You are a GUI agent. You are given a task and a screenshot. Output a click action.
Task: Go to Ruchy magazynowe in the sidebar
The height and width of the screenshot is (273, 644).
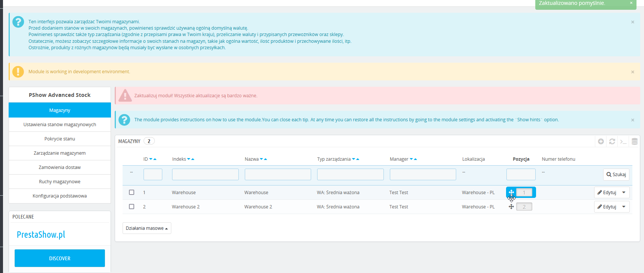[60, 182]
